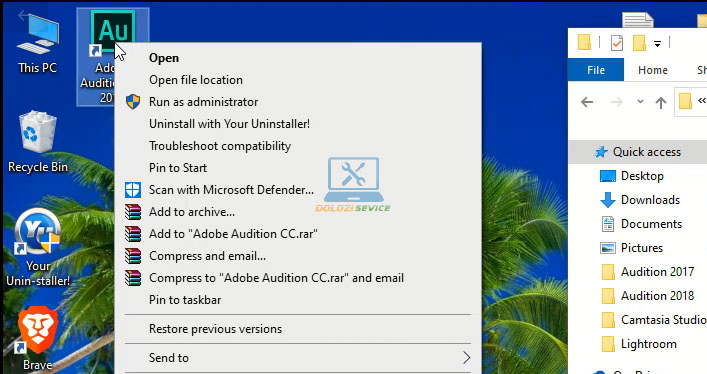Select the This PC desktop icon

click(x=37, y=44)
